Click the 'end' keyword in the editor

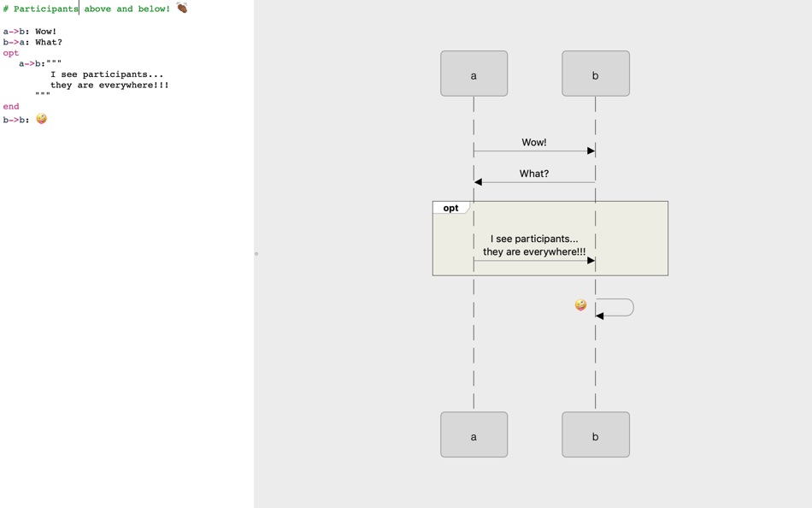point(11,106)
